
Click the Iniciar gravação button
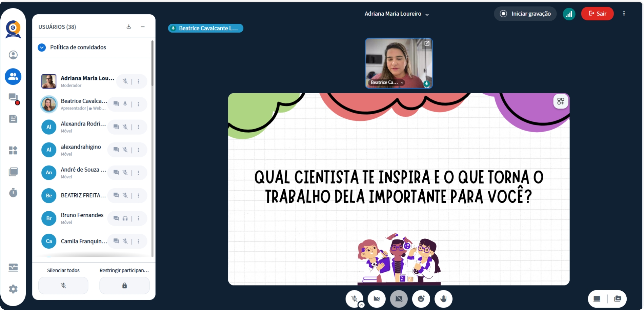pyautogui.click(x=525, y=14)
